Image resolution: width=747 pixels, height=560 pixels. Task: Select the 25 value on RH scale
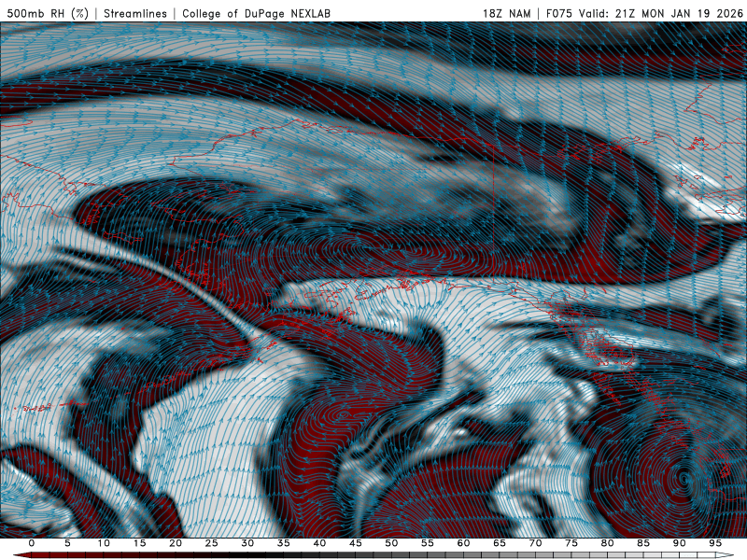click(212, 543)
